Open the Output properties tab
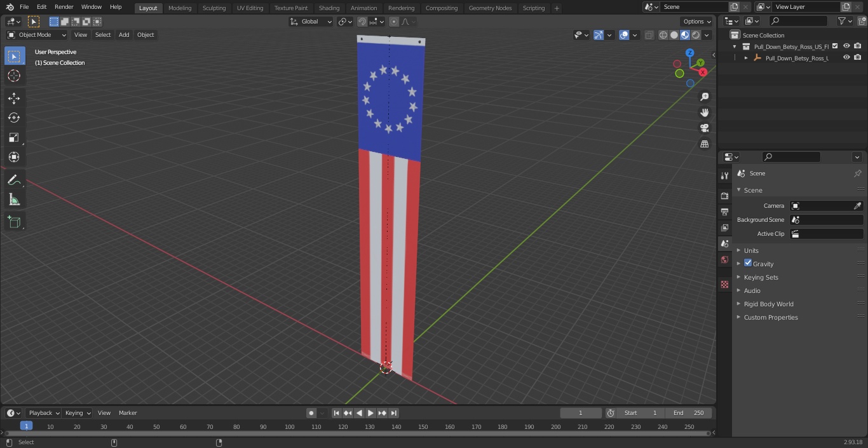 [724, 212]
